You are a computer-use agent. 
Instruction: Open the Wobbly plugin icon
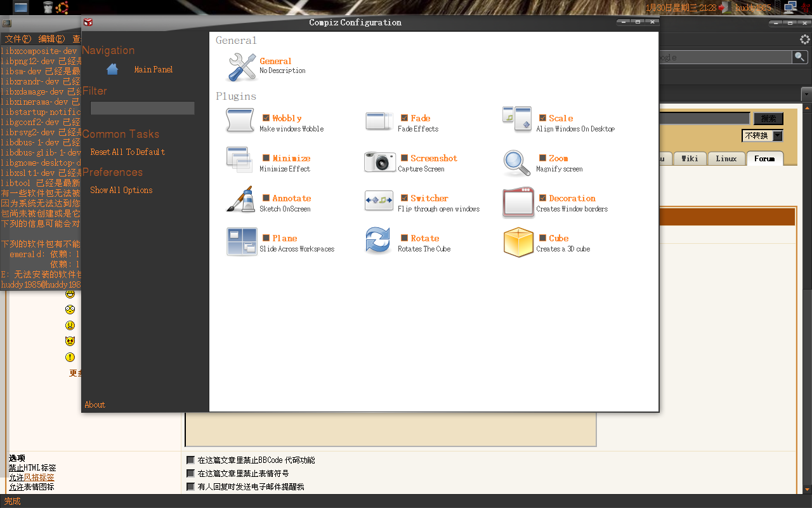click(x=240, y=121)
